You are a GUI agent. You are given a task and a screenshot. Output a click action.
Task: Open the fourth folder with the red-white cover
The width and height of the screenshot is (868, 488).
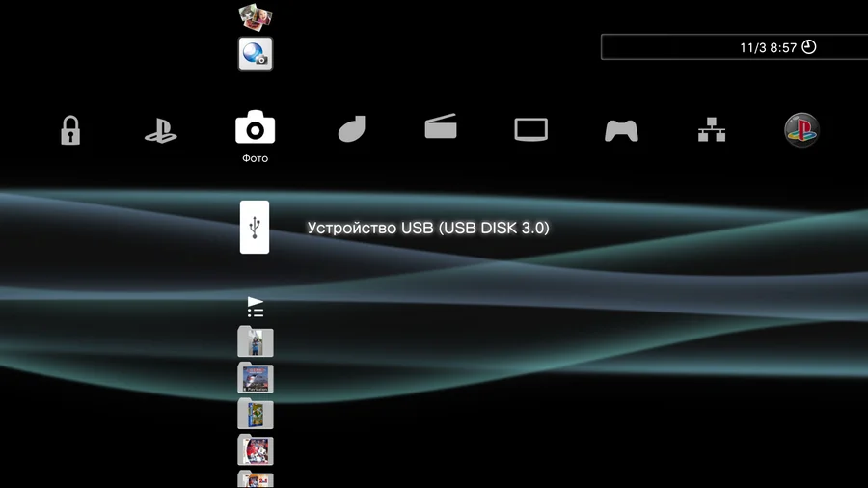click(256, 449)
